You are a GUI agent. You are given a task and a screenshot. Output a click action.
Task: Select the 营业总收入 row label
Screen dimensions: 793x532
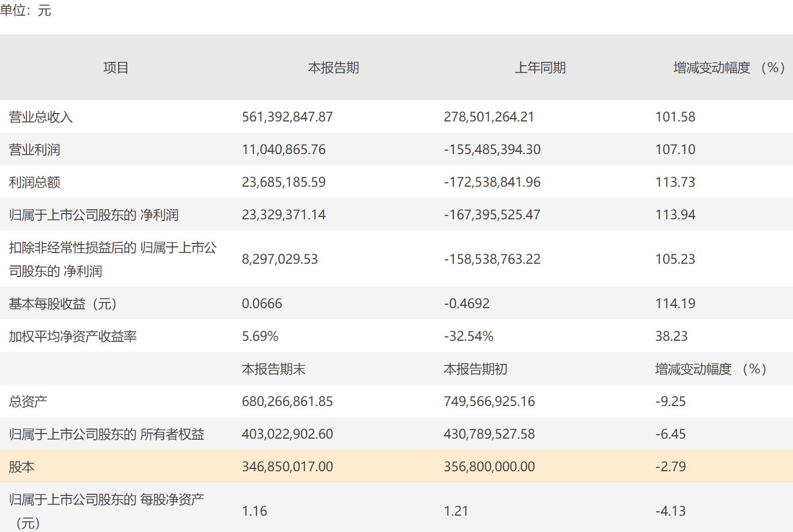coord(41,117)
